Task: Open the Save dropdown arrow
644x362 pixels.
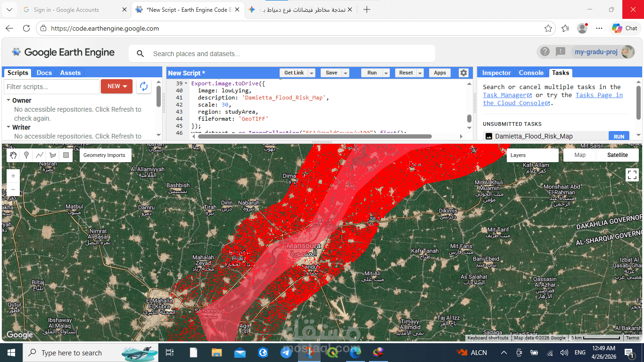Action: (x=346, y=73)
